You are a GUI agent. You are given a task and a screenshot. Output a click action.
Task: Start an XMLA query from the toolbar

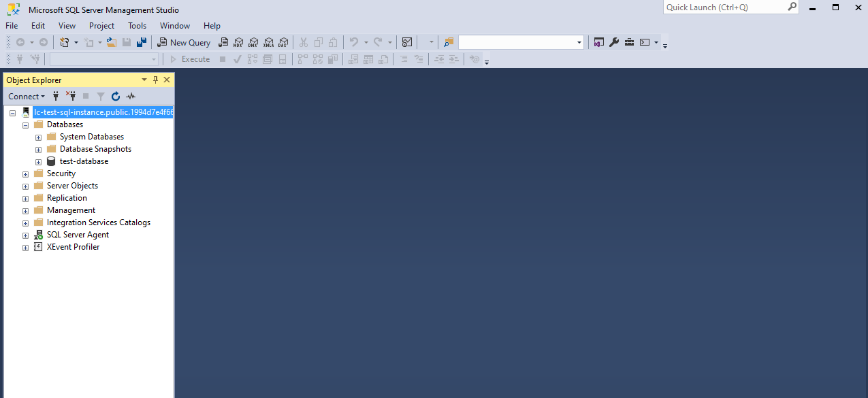268,42
